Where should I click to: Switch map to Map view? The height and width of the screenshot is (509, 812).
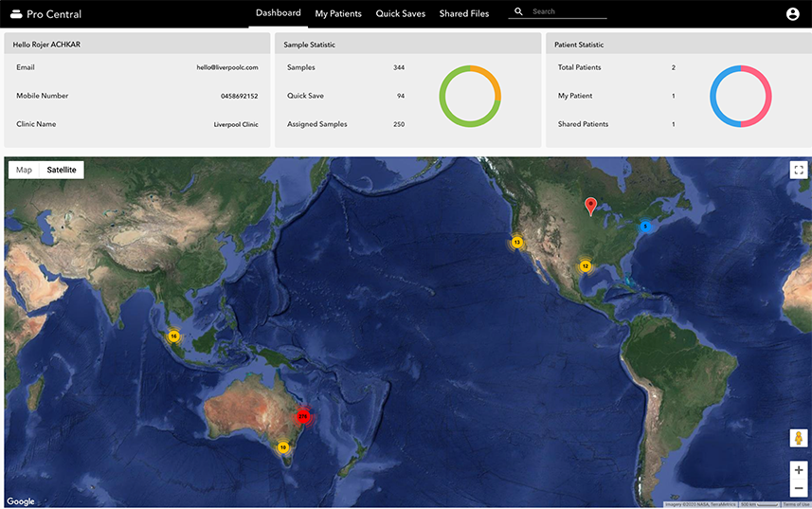coord(24,170)
